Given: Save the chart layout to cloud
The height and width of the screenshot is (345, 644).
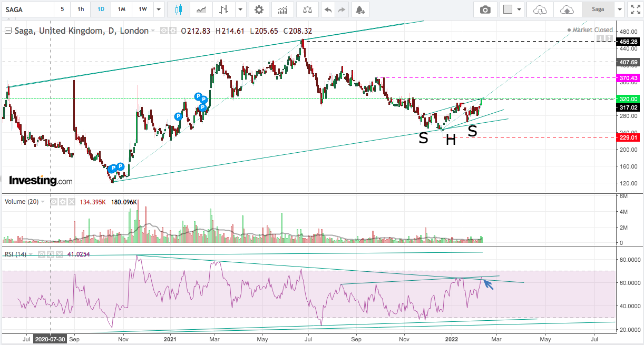Looking at the screenshot, I should [x=567, y=9].
